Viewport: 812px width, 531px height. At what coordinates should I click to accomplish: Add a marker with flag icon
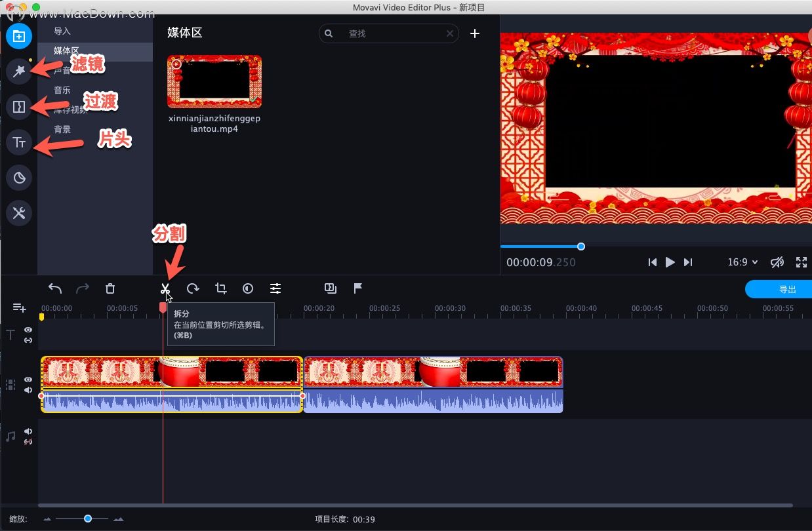pos(358,288)
